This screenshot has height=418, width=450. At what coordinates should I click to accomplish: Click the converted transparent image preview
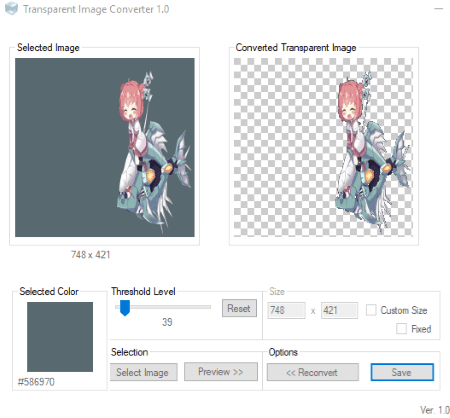[x=323, y=147]
